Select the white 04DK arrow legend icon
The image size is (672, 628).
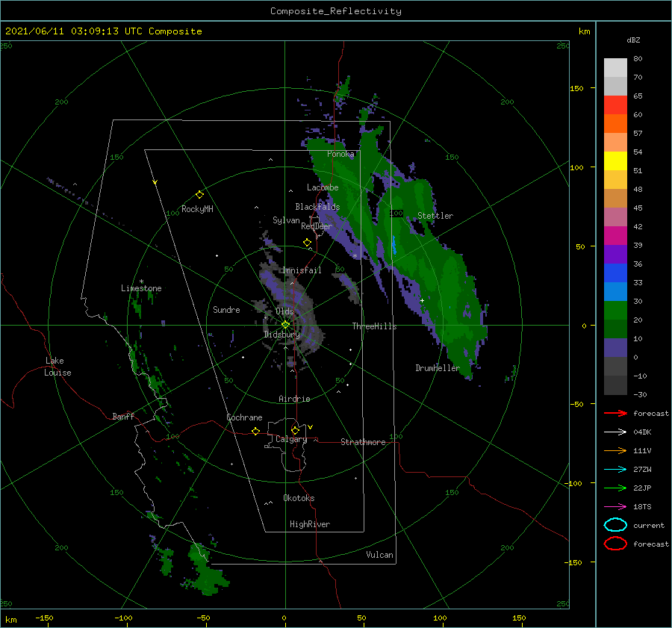tap(615, 432)
